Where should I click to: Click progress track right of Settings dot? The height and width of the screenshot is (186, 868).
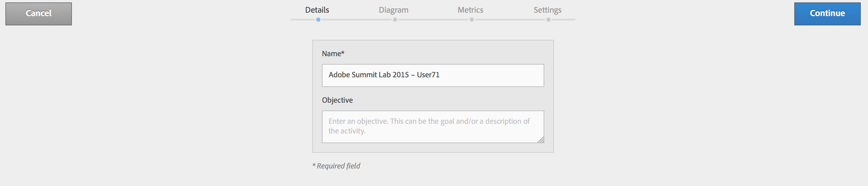(x=563, y=20)
